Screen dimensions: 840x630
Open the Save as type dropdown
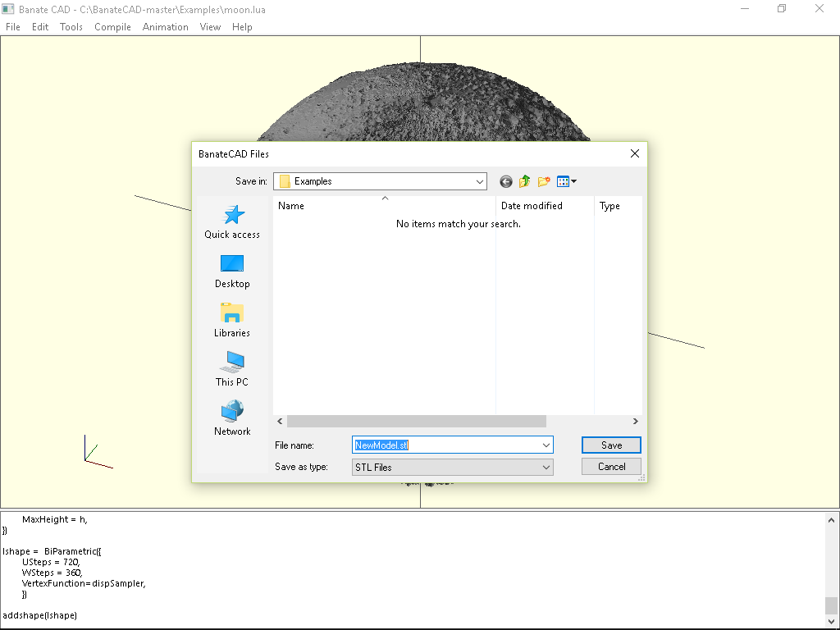[x=546, y=466]
